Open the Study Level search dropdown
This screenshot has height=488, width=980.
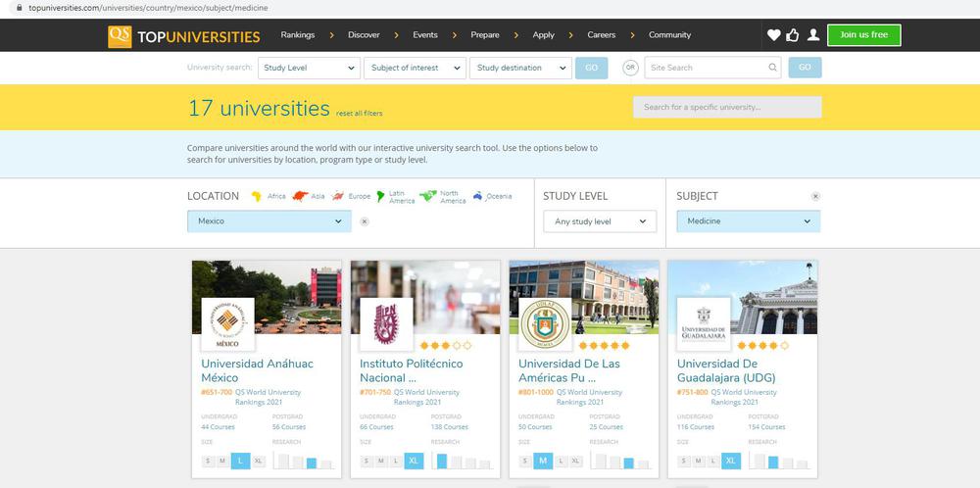[309, 68]
